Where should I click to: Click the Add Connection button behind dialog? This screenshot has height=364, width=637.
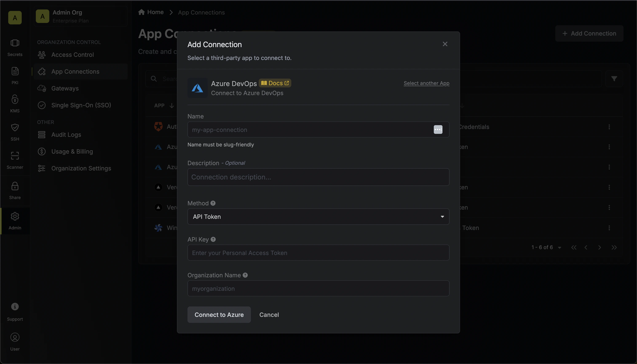point(589,33)
